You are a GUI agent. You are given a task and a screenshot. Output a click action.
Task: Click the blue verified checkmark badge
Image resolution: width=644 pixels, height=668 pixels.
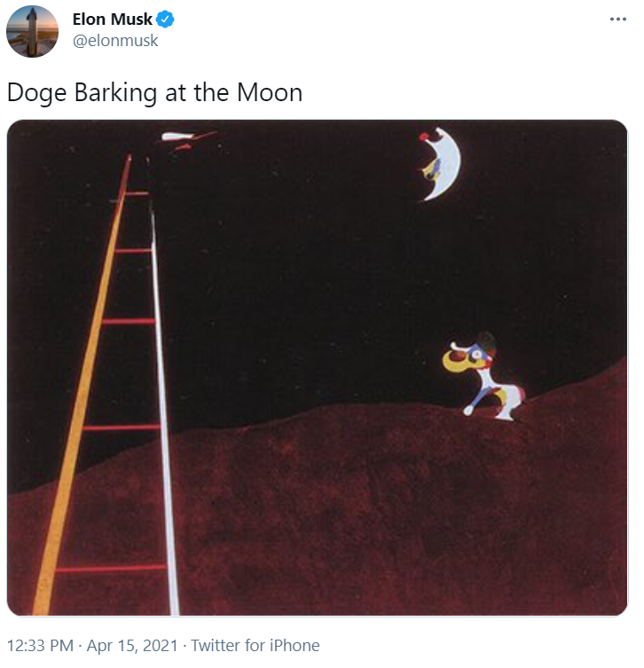165,20
